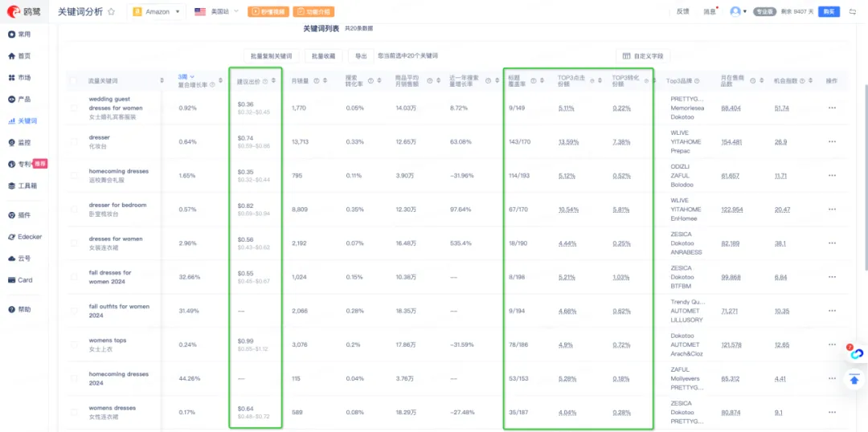Viewport: 868px width, 432px height.
Task: Open the 市场 sidebar section
Action: coord(20,77)
